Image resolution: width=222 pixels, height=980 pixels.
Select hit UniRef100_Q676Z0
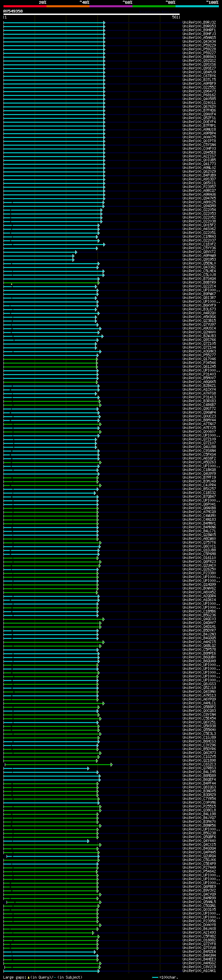[x=199, y=106]
